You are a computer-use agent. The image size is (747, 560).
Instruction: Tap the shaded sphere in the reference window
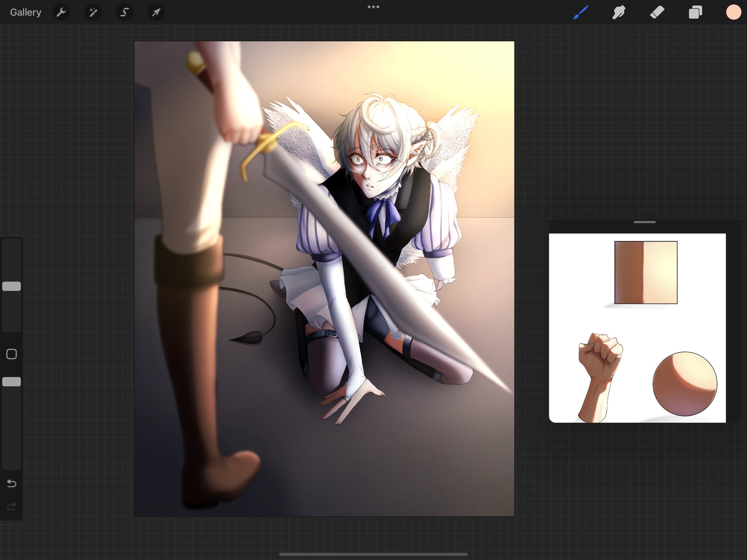pyautogui.click(x=685, y=384)
